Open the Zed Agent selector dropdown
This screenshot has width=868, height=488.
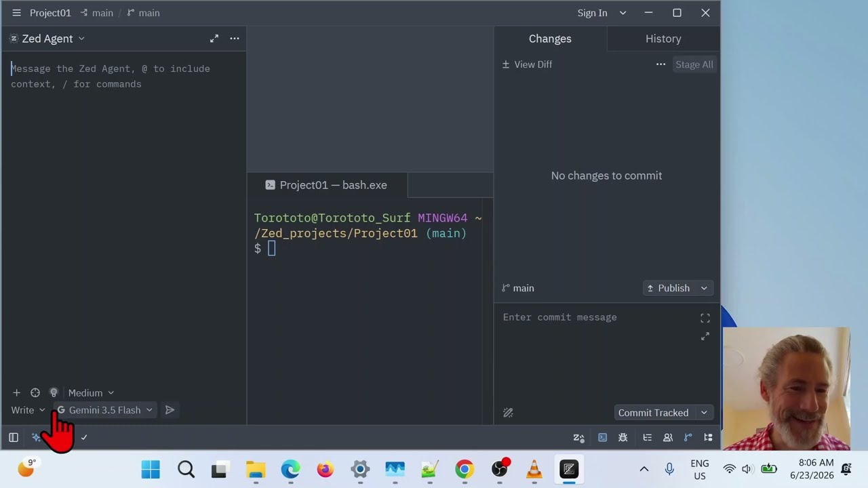click(x=47, y=39)
